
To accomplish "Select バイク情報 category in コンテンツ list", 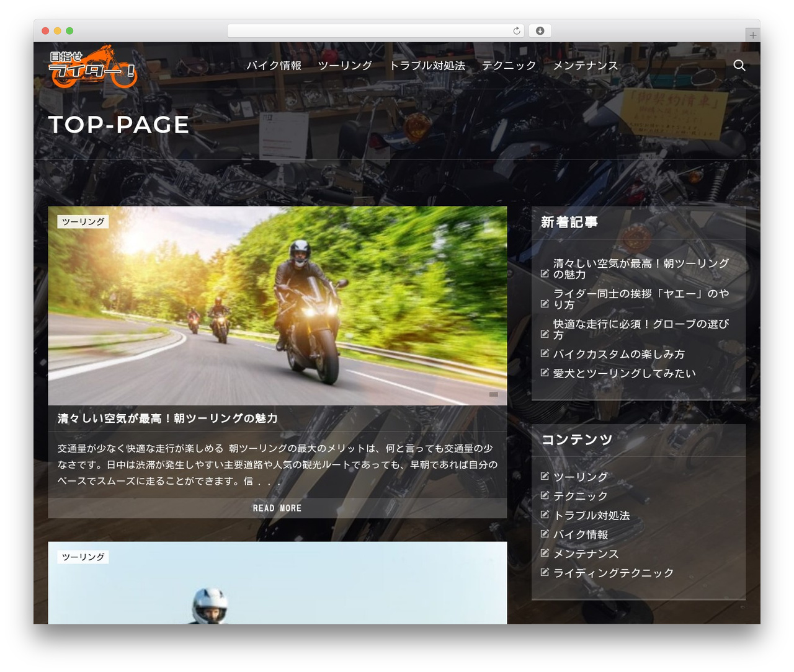I will point(581,534).
